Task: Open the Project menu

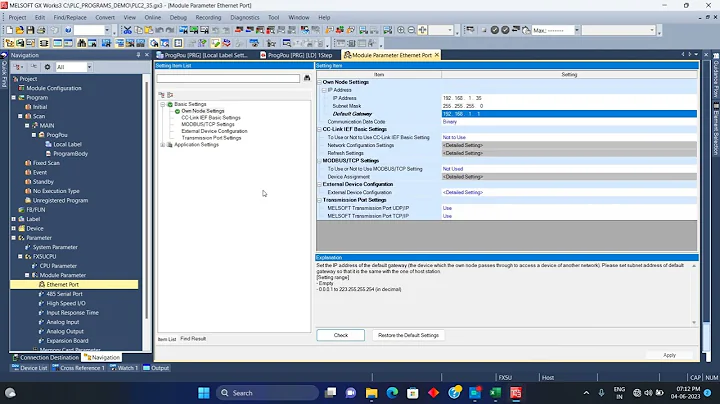Action: 17,17
